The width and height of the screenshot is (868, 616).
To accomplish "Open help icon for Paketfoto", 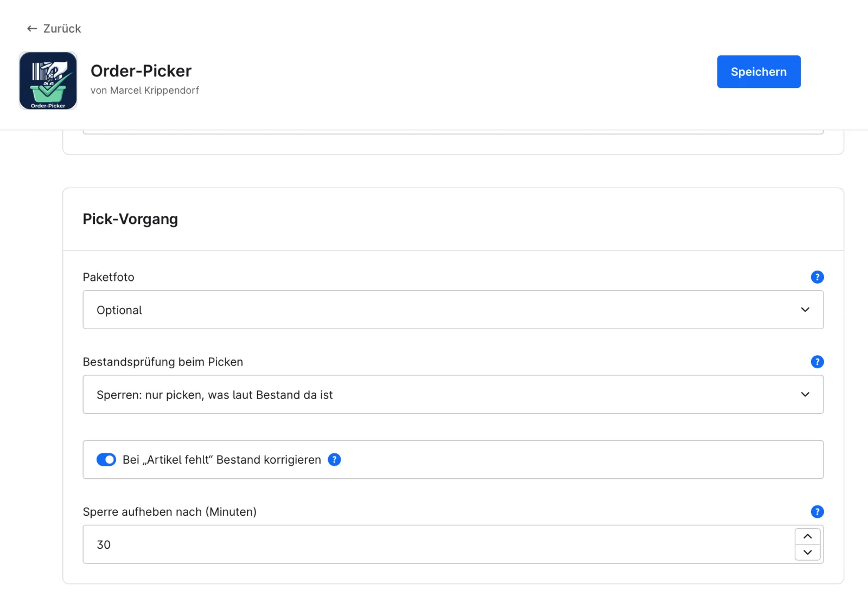I will (x=817, y=277).
